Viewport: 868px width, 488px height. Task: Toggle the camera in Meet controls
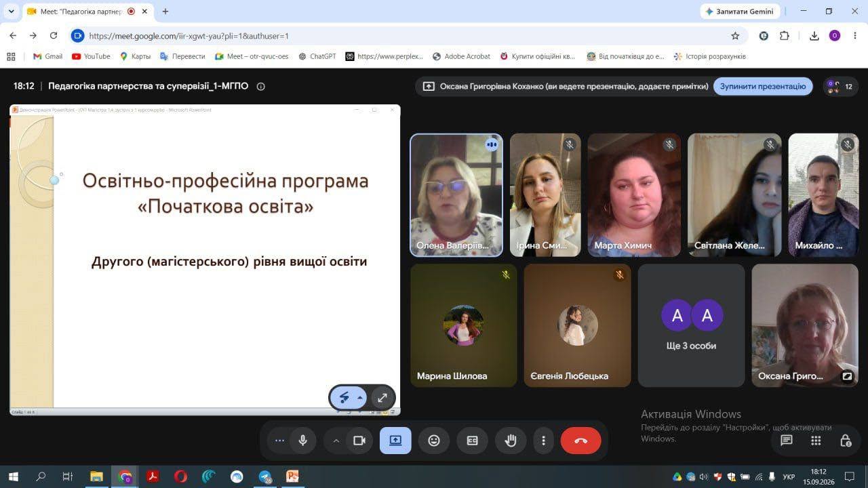pos(359,441)
